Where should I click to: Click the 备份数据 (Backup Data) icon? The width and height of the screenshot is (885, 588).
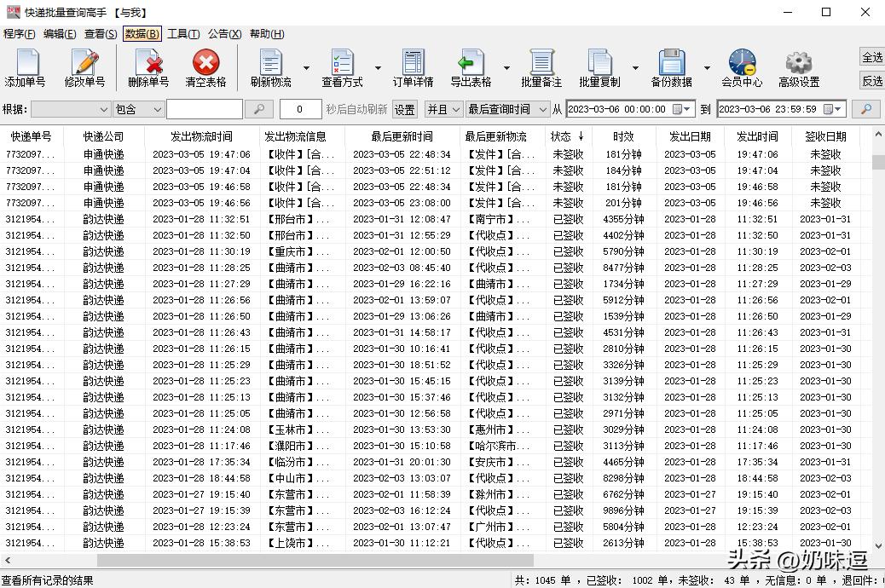click(x=673, y=68)
